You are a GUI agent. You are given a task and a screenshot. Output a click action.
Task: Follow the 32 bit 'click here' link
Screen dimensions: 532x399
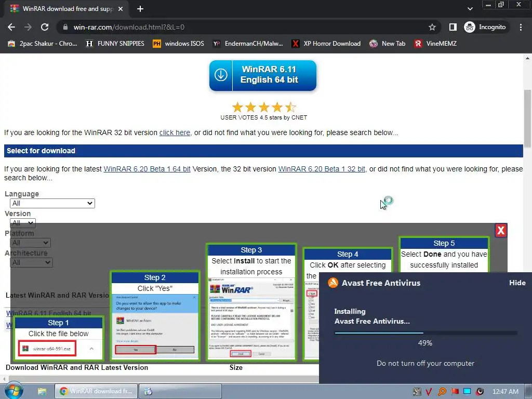tap(175, 132)
